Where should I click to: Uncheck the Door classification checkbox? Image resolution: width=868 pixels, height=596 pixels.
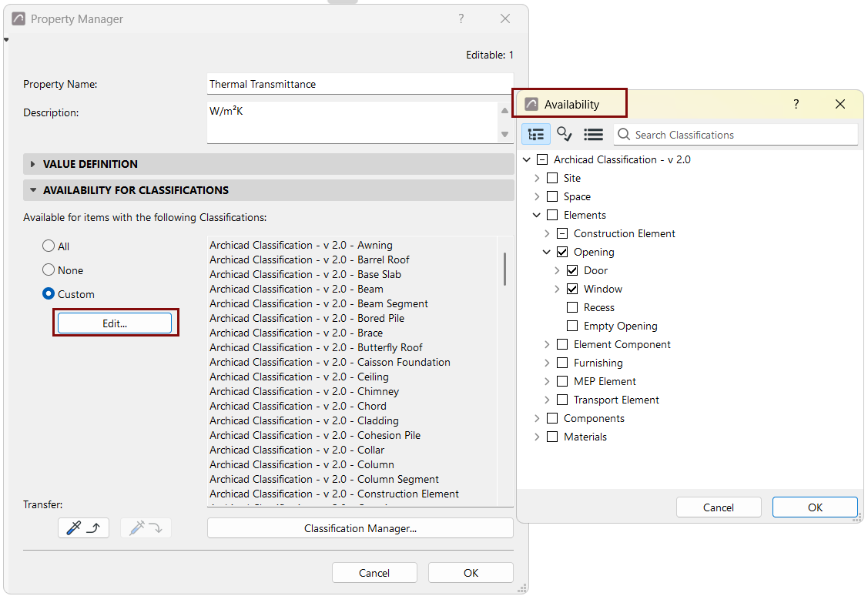click(572, 270)
